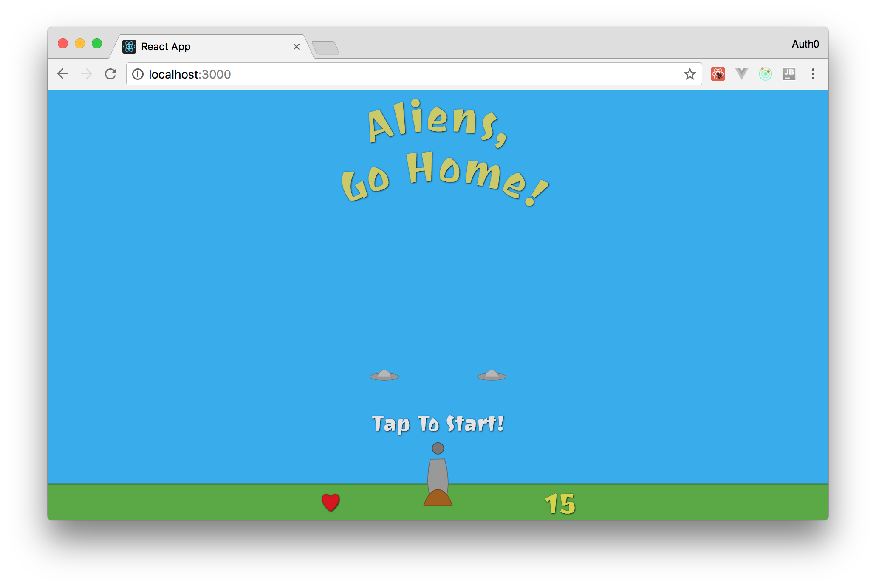
Task: Open a new blank browser tab
Action: [326, 48]
